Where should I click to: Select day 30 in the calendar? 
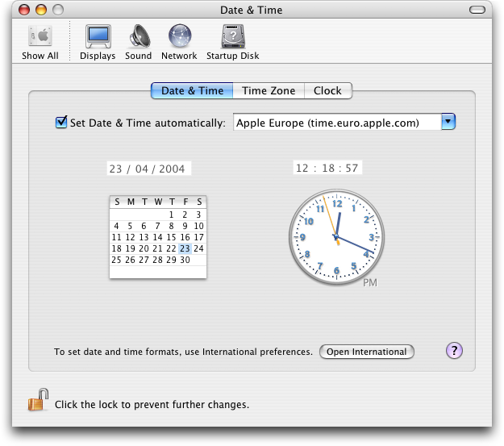click(x=185, y=260)
